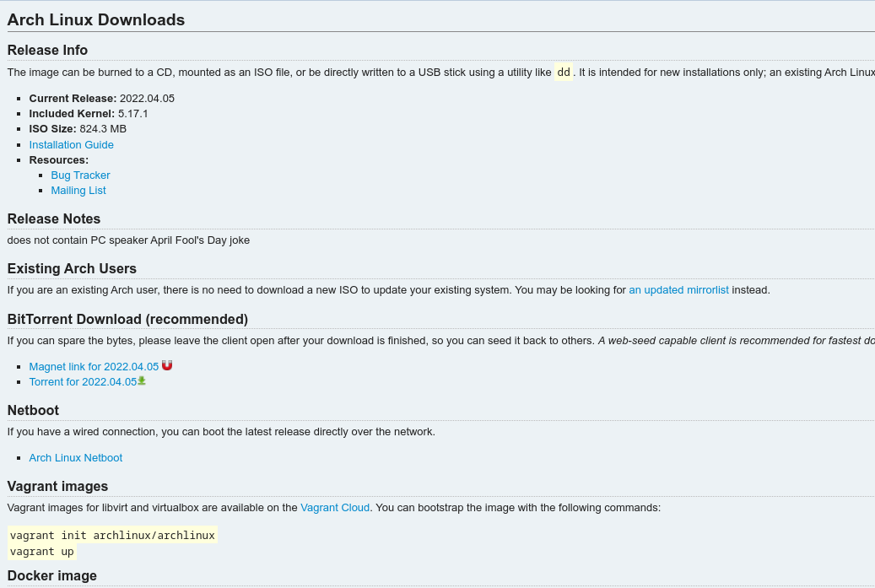
Task: Click the 'Arch Linux Downloads' page heading
Action: point(96,19)
